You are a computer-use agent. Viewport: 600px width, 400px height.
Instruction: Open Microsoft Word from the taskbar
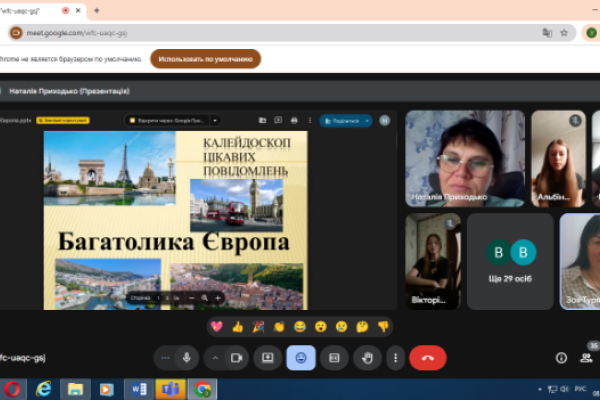click(137, 388)
